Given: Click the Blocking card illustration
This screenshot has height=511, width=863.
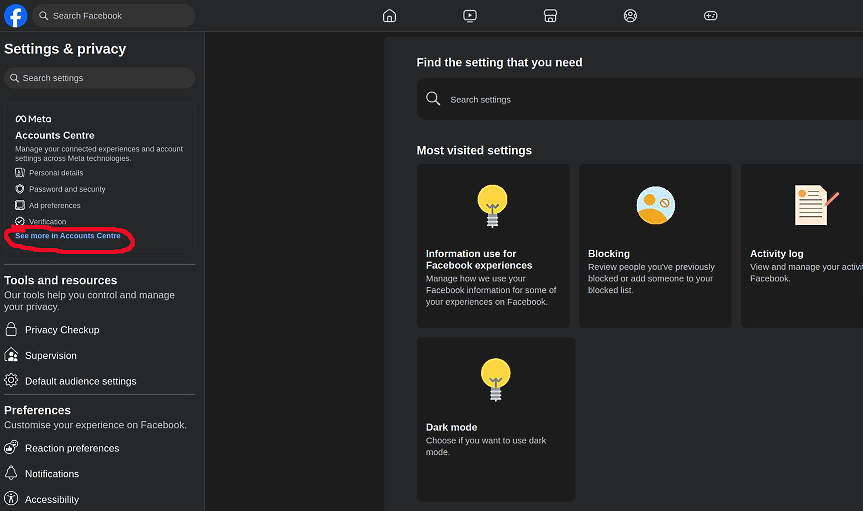Looking at the screenshot, I should click(x=656, y=205).
